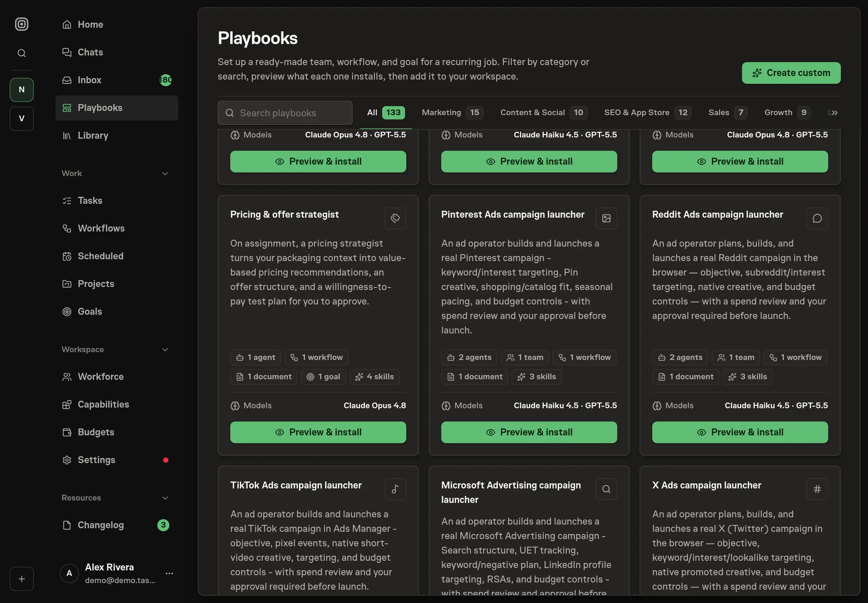Click the Claude Opus 4.8 models value on Pricing card
The height and width of the screenshot is (603, 868).
point(375,406)
